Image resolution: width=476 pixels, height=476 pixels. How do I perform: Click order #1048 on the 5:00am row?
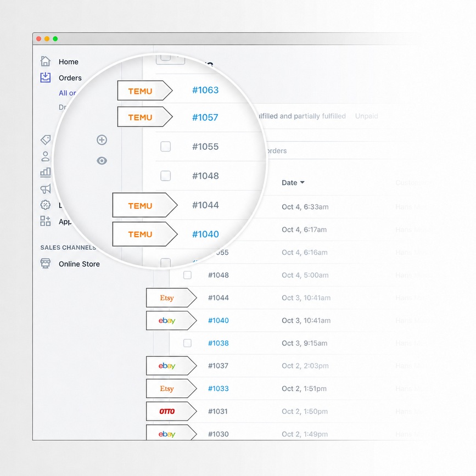(219, 275)
